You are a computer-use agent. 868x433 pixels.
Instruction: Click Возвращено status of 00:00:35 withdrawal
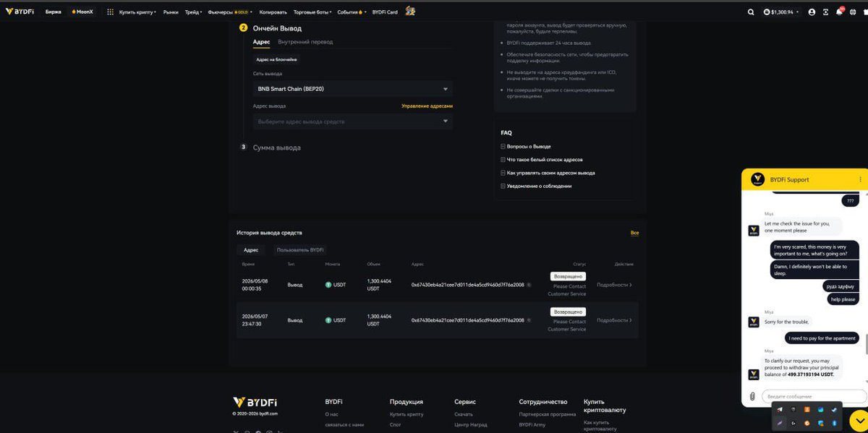coord(569,276)
